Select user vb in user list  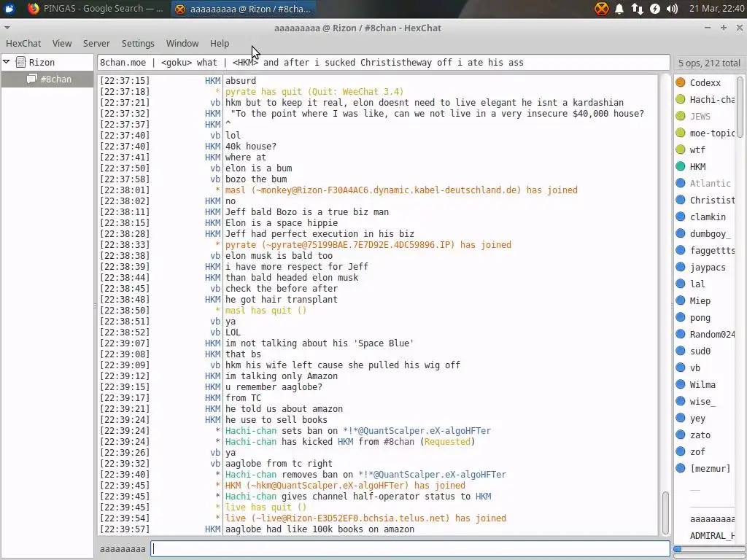pyautogui.click(x=705, y=367)
